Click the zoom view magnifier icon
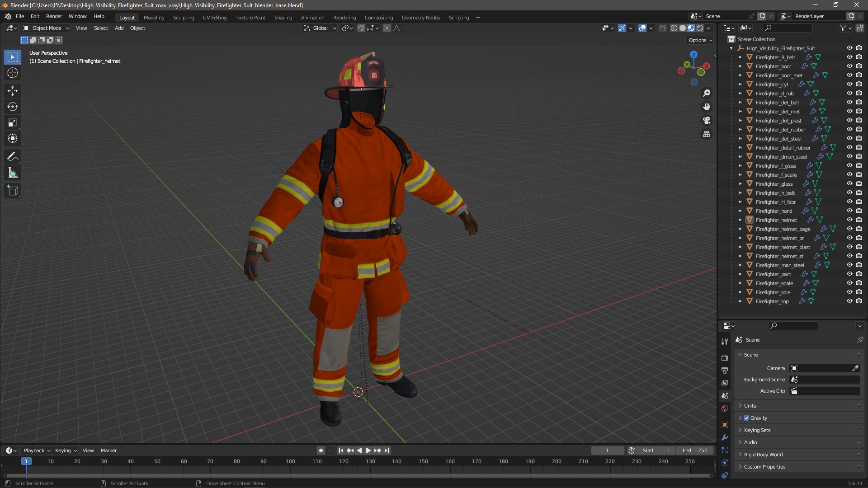Screen dimensions: 868x488 click(707, 93)
